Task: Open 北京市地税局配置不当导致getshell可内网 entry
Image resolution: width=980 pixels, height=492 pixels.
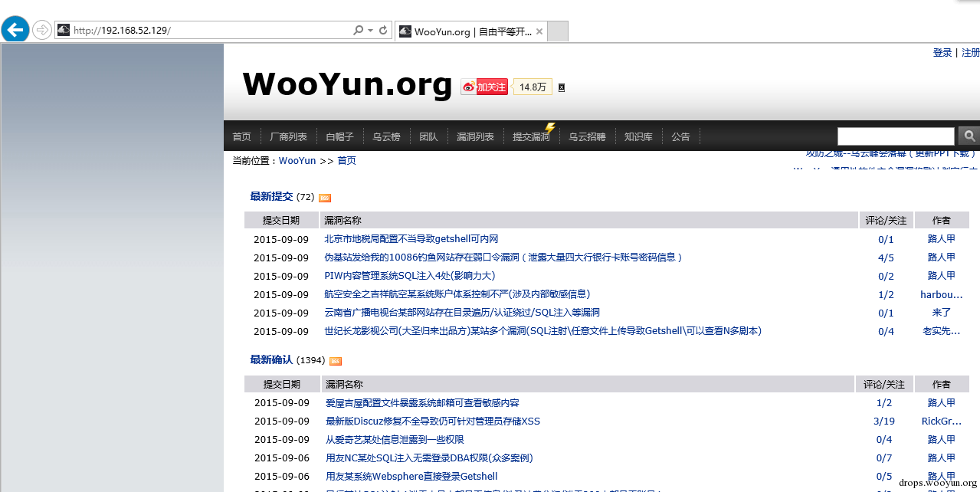Action: point(411,239)
